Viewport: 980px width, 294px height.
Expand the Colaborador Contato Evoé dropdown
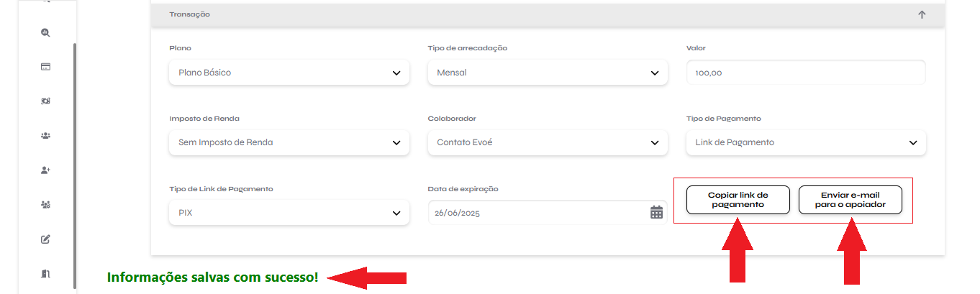point(548,142)
